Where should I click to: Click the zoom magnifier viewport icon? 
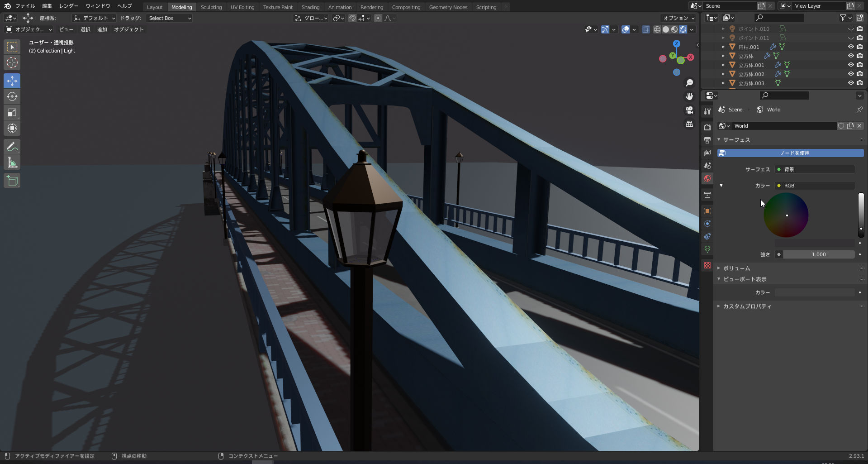689,83
